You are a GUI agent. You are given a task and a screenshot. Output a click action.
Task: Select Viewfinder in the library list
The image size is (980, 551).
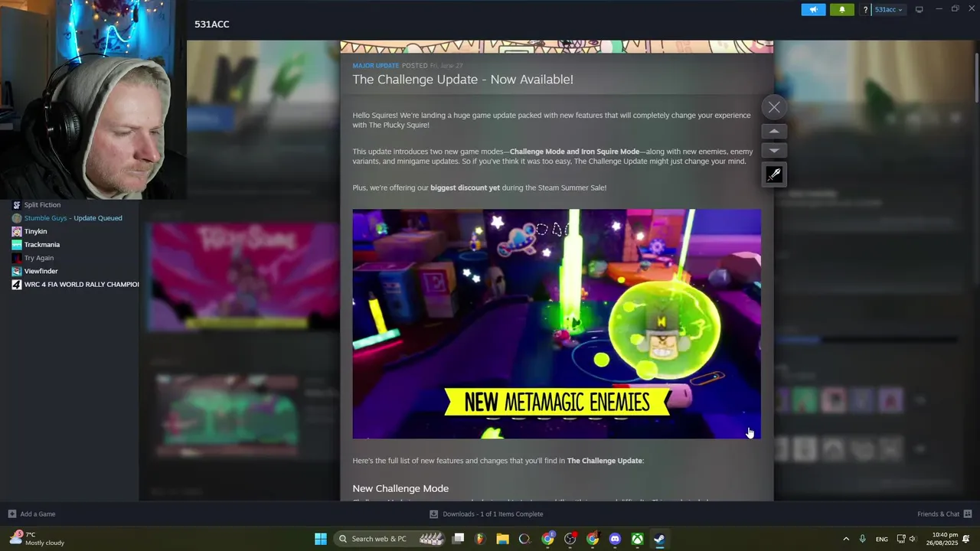[41, 271]
